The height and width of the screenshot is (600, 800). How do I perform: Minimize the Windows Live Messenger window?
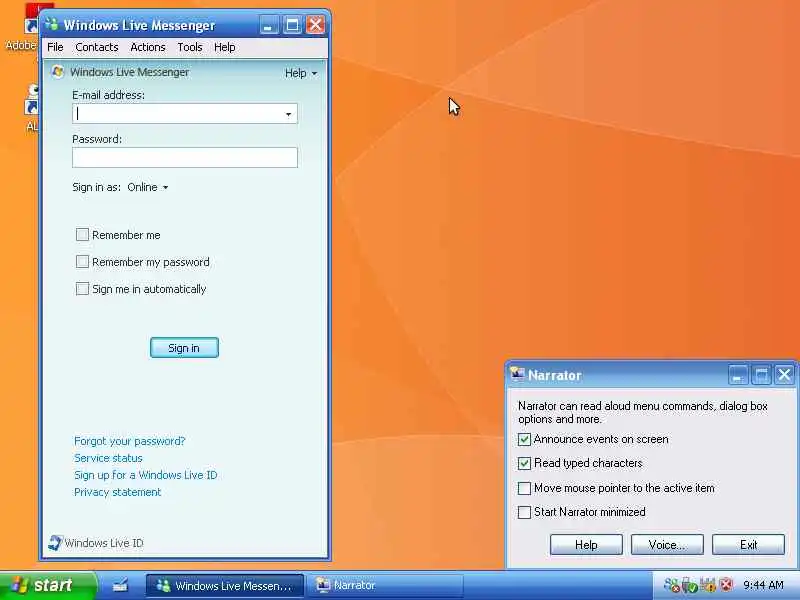click(x=268, y=24)
